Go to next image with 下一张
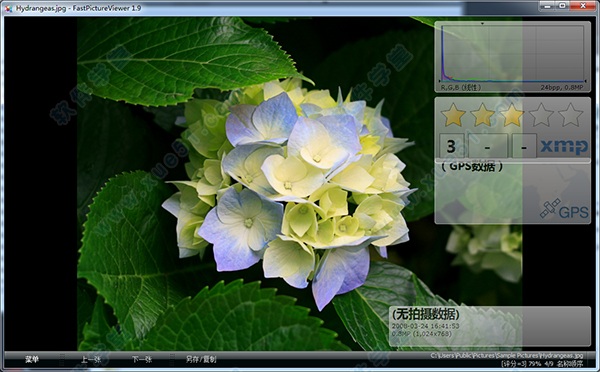The height and width of the screenshot is (372, 600). coord(142,359)
